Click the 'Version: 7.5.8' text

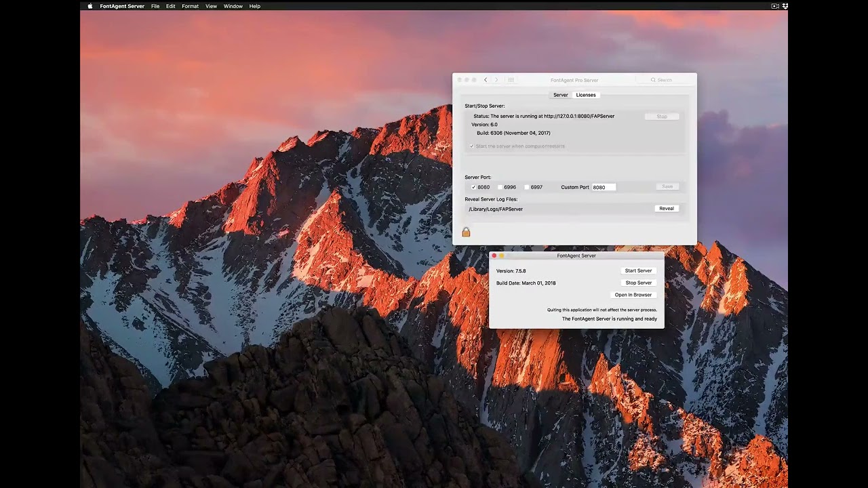coord(511,271)
